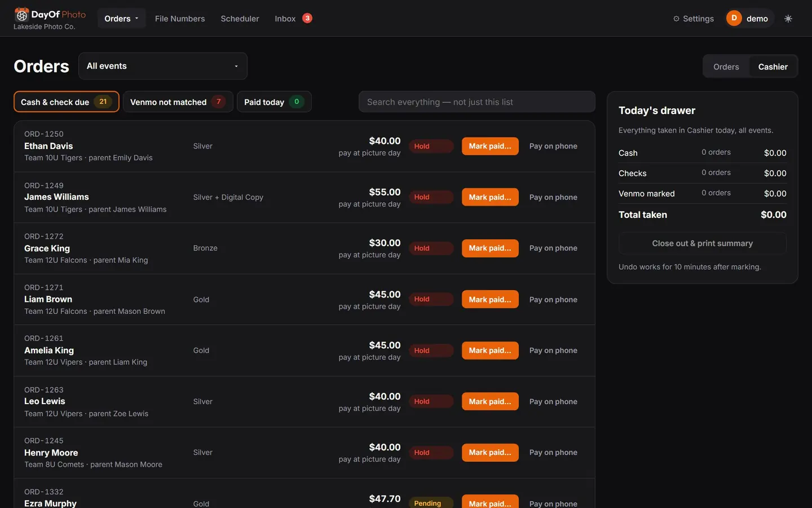Click Pay on phone for Ezra Murphy
812x508 pixels.
(553, 502)
